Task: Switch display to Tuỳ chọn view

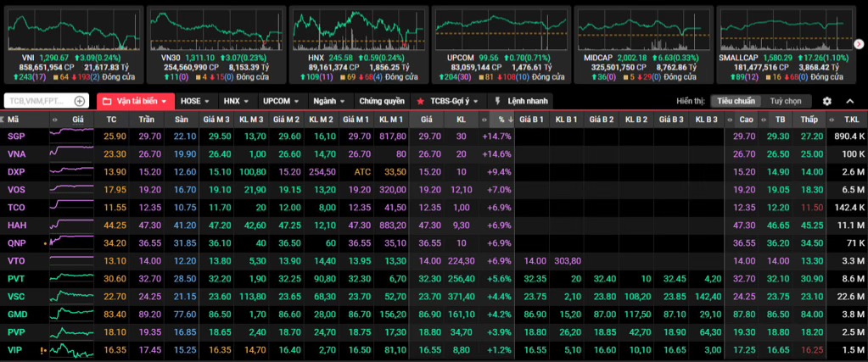Action: (786, 101)
